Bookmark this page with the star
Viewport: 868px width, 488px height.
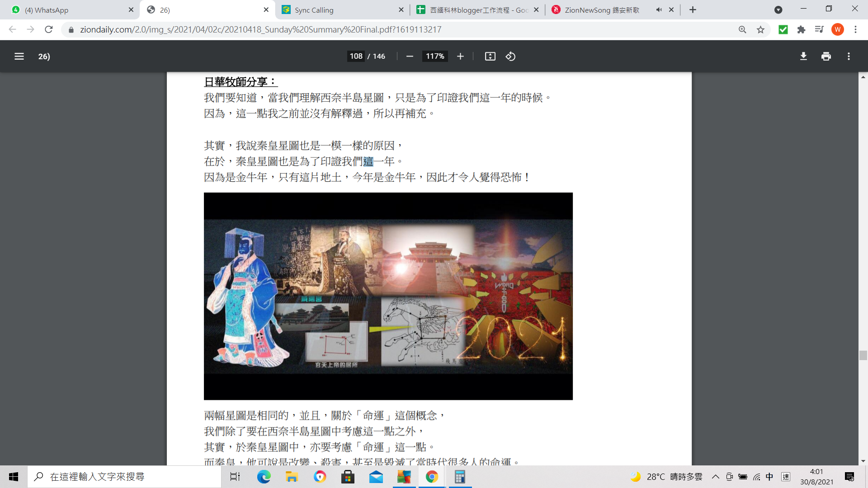pyautogui.click(x=760, y=29)
